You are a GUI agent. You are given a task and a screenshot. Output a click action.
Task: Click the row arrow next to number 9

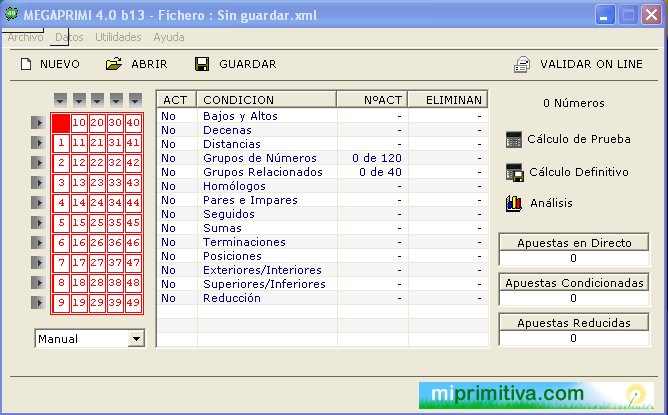(38, 303)
